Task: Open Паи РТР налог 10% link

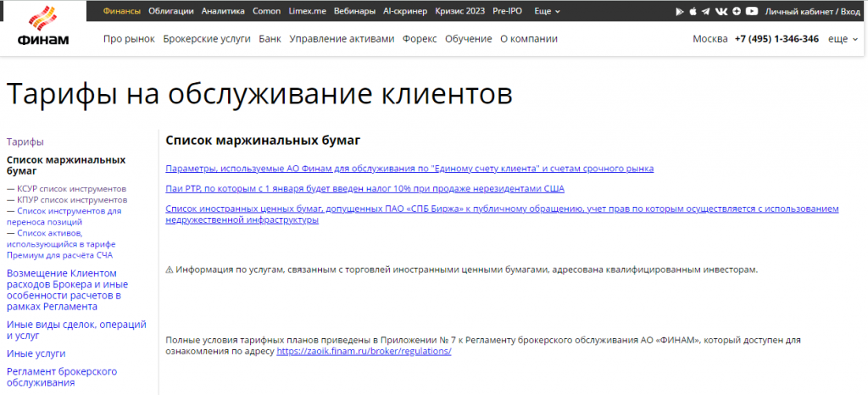Action: (364, 189)
